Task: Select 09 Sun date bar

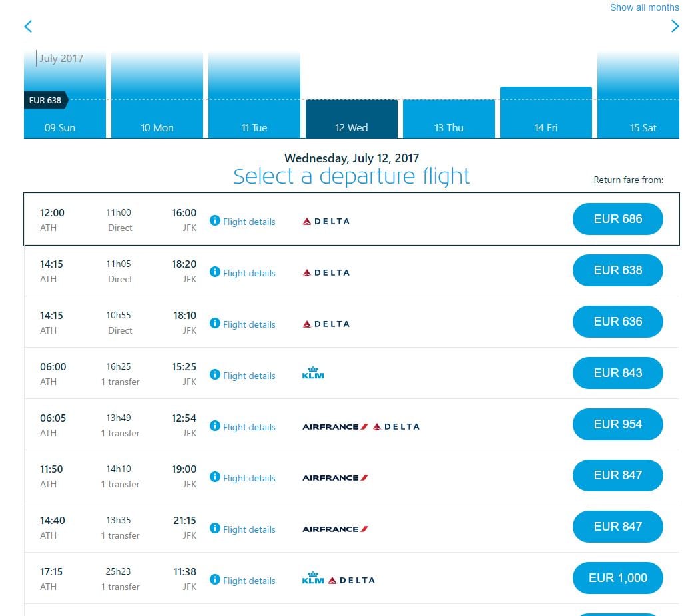Action: click(65, 95)
